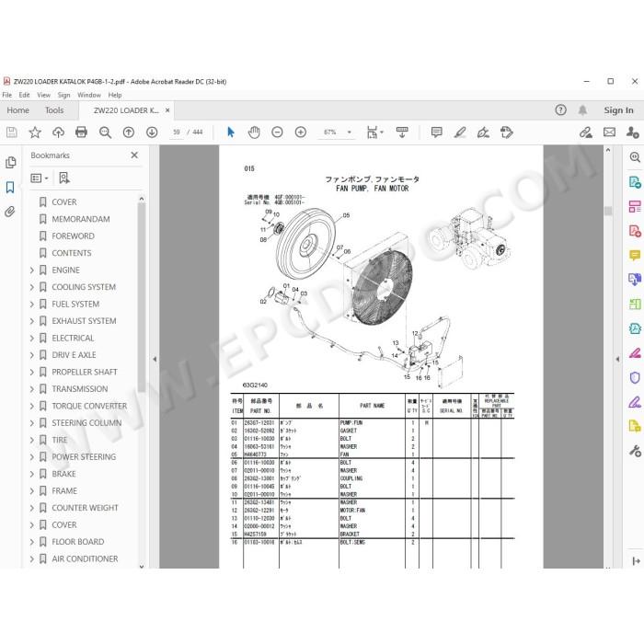
Task: Close the ZW220 LOADER document tab
Action: pyautogui.click(x=167, y=110)
